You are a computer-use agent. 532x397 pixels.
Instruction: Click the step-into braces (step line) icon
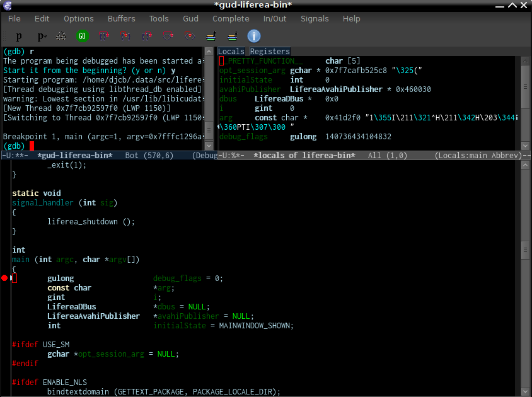(x=125, y=36)
